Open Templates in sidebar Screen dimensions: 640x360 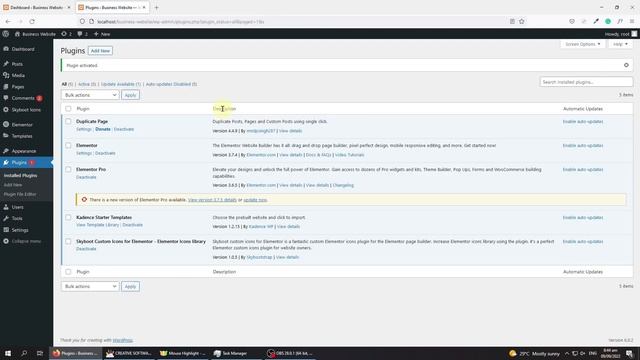[22, 136]
